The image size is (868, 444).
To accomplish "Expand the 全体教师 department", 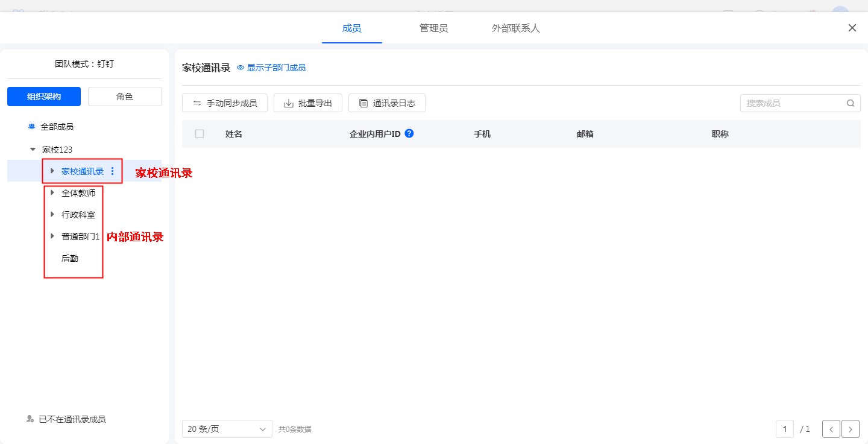I will click(52, 193).
